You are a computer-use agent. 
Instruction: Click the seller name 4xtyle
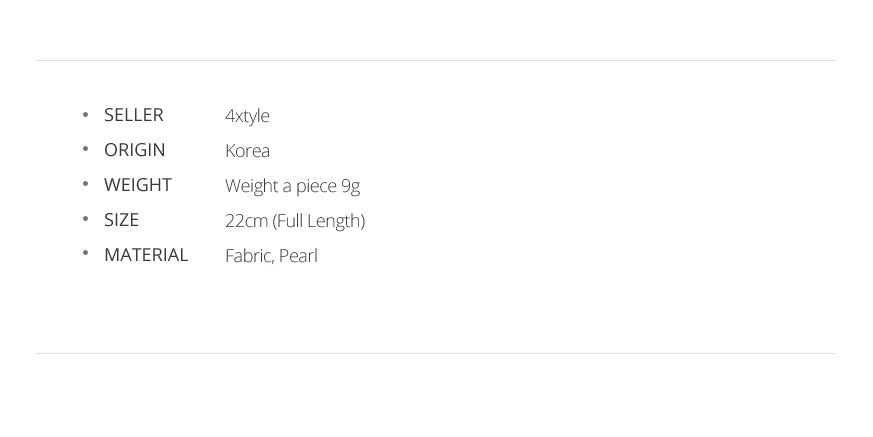coord(247,116)
